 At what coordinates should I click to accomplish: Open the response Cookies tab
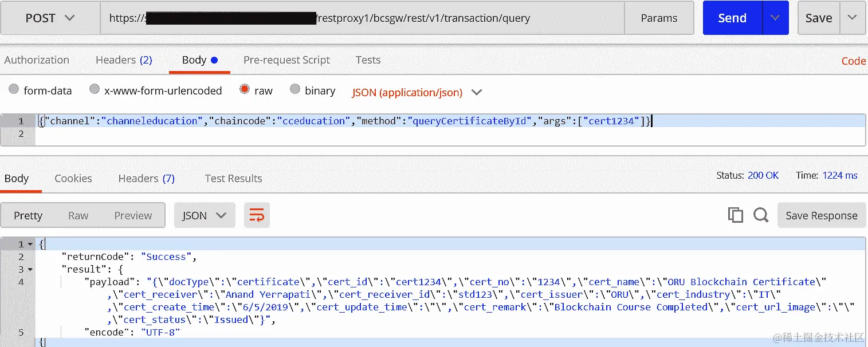(x=73, y=178)
